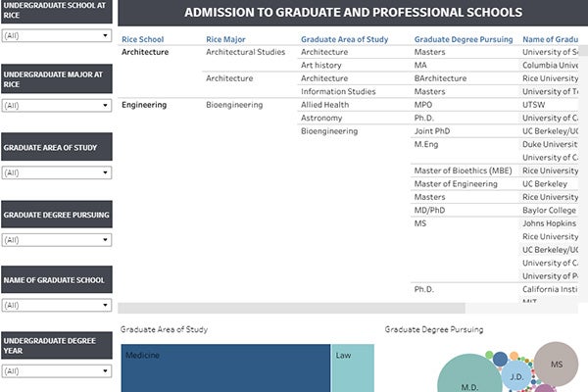Select the Medicine block in the treemap
The width and height of the screenshot is (588, 392).
tap(225, 368)
